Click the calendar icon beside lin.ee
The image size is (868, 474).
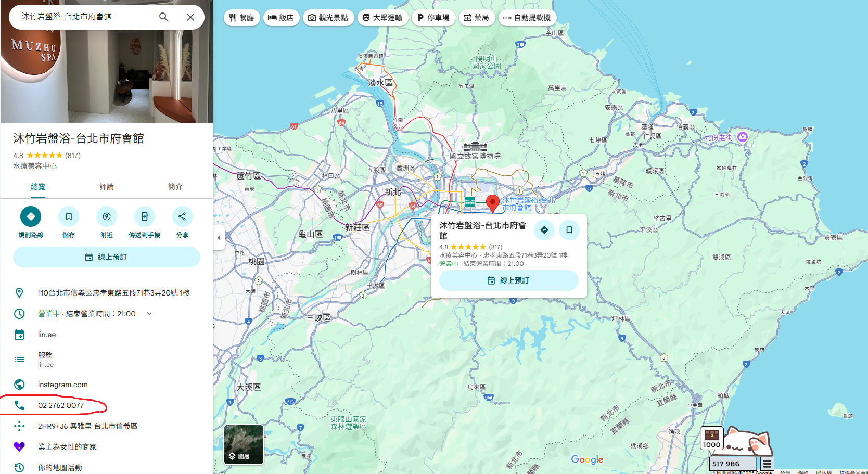pos(19,335)
